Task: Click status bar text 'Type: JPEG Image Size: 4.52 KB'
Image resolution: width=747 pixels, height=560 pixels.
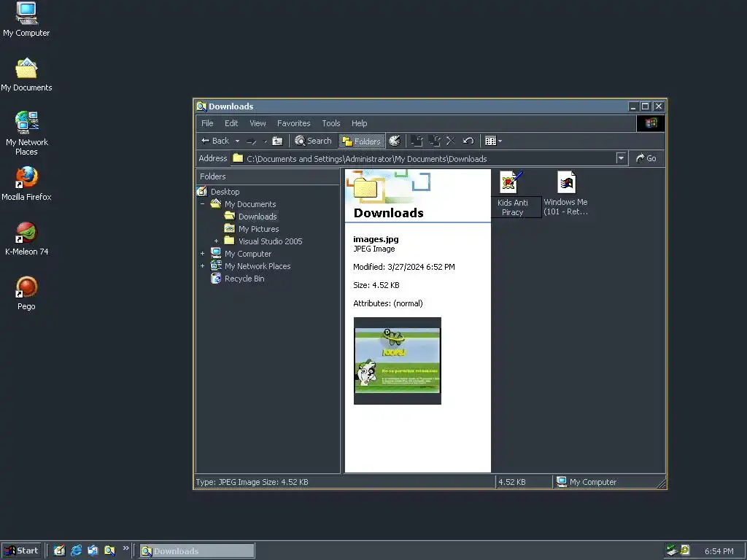Action: point(252,483)
